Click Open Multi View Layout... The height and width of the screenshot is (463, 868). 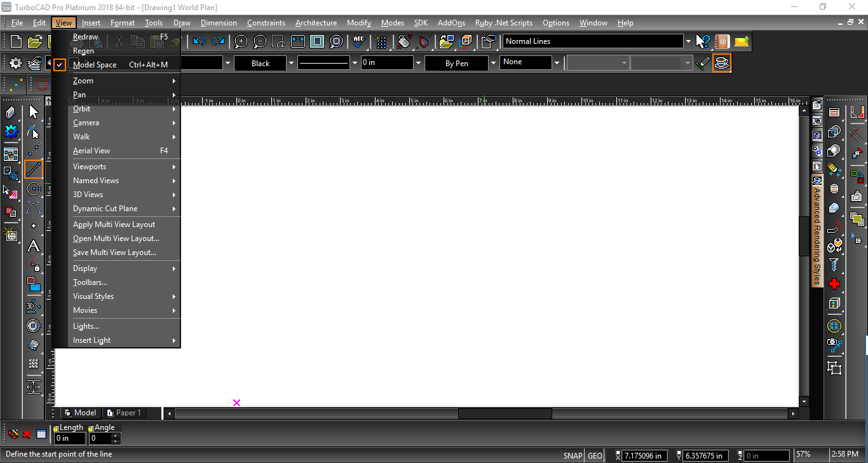click(117, 238)
